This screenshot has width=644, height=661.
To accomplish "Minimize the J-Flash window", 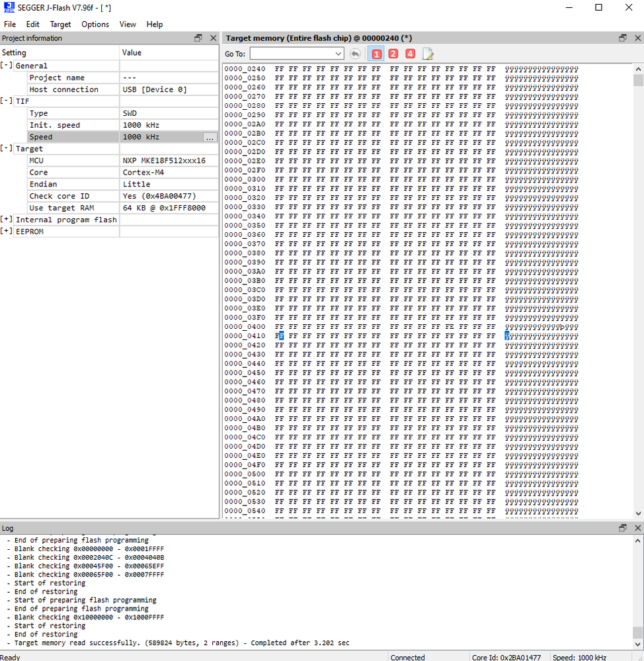I will [x=569, y=7].
